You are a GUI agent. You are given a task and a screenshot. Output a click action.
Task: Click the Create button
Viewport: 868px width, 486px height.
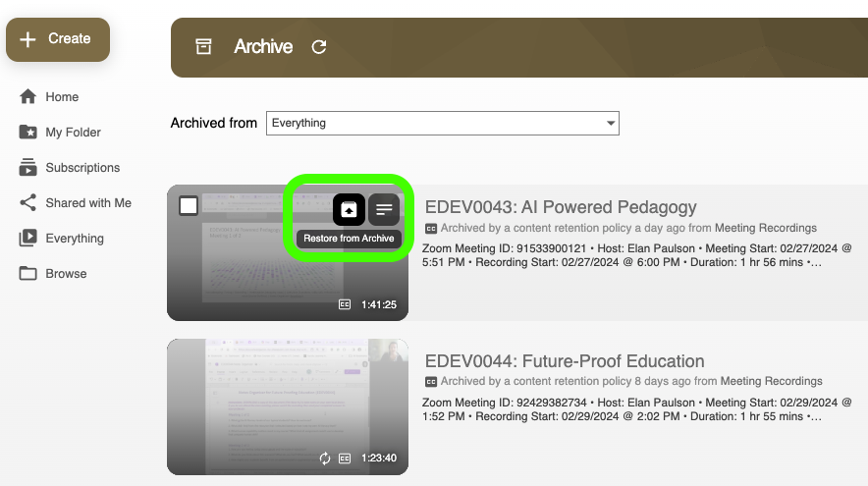(x=58, y=39)
